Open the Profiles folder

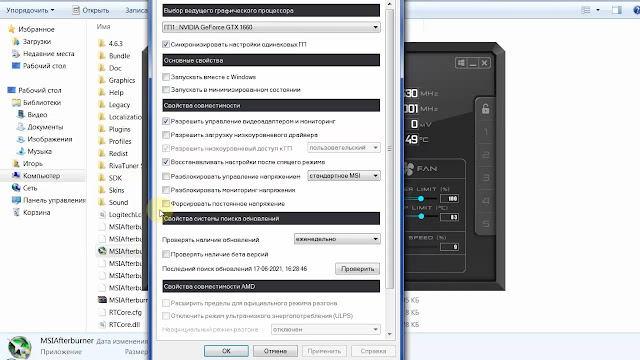[115, 141]
